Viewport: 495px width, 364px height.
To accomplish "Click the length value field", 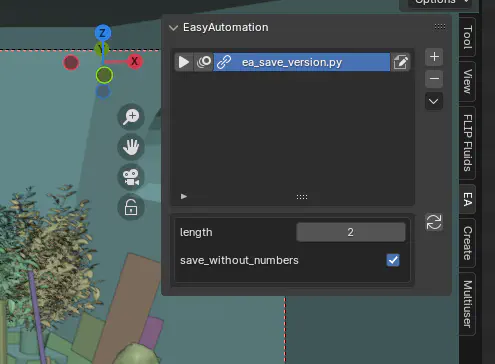I will (x=351, y=232).
